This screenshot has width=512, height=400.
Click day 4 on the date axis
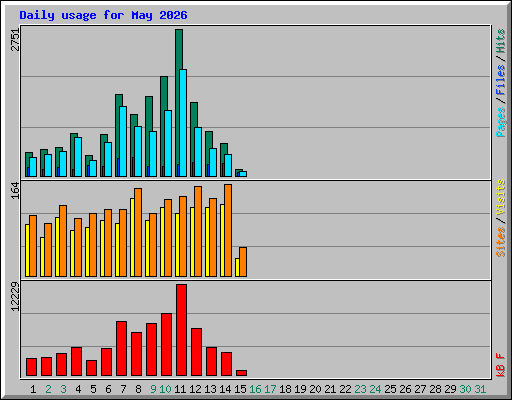78,389
